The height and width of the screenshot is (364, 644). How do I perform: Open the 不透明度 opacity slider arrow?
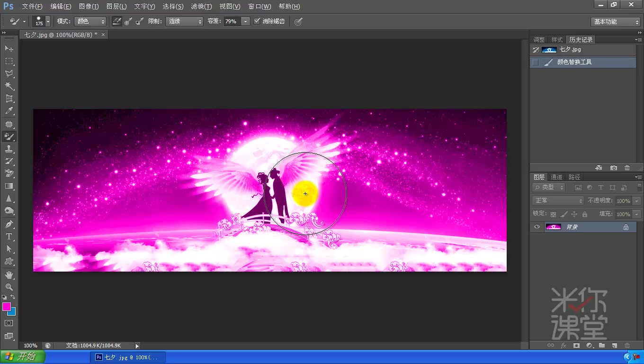pos(636,201)
